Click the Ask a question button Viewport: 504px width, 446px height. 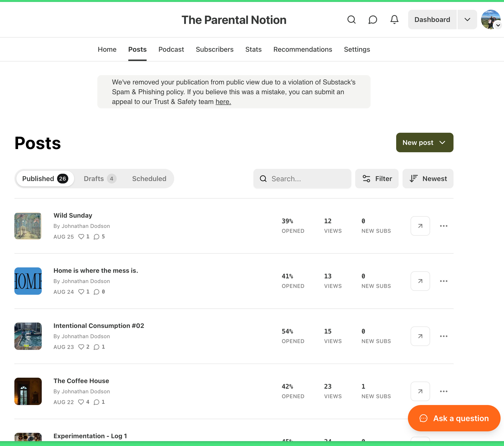454,418
